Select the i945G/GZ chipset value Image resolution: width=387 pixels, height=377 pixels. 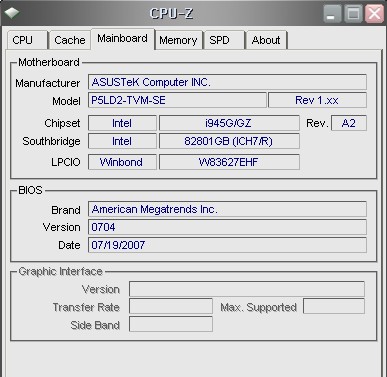coord(229,123)
